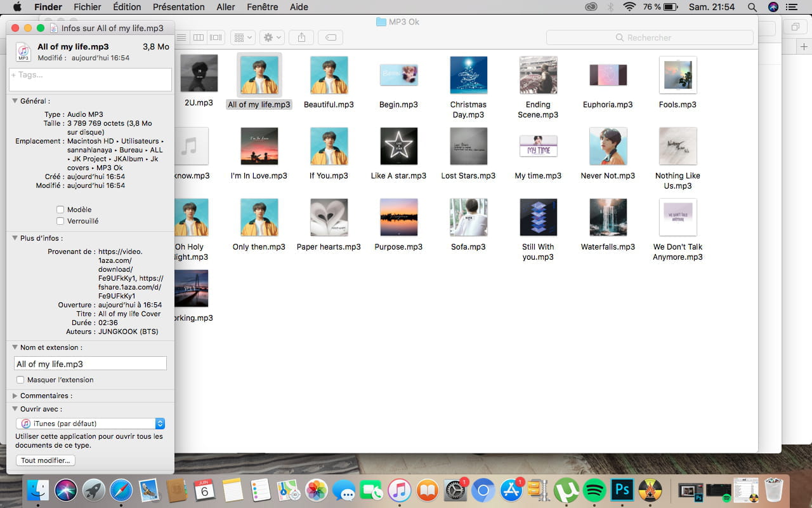The height and width of the screenshot is (508, 812).
Task: Click the Wi-Fi status icon
Action: pyautogui.click(x=629, y=7)
